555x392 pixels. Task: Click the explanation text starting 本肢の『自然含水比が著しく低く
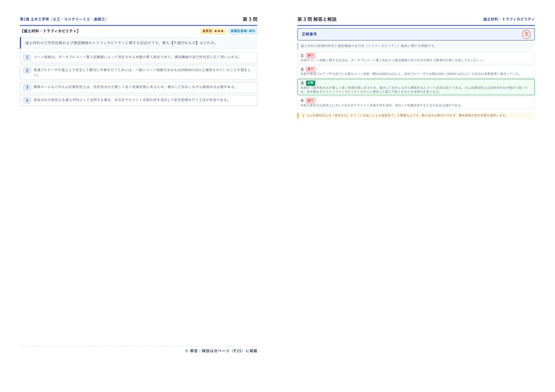tap(414, 89)
